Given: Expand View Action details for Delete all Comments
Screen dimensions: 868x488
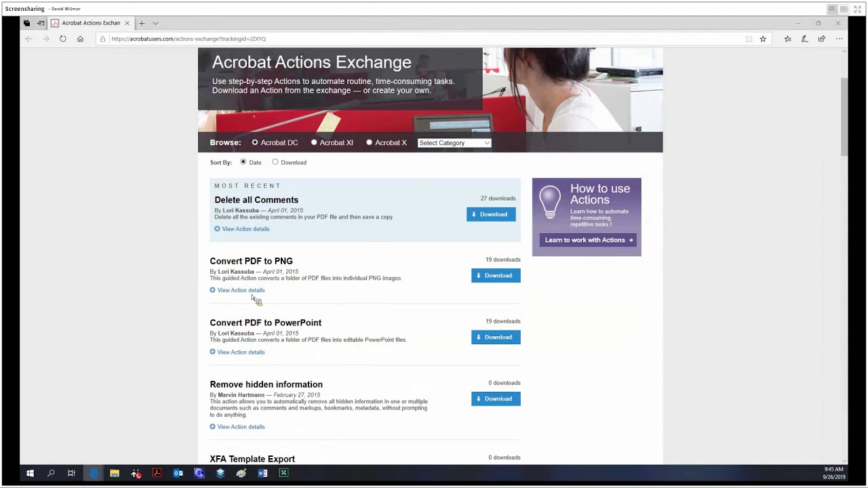Looking at the screenshot, I should pos(242,229).
